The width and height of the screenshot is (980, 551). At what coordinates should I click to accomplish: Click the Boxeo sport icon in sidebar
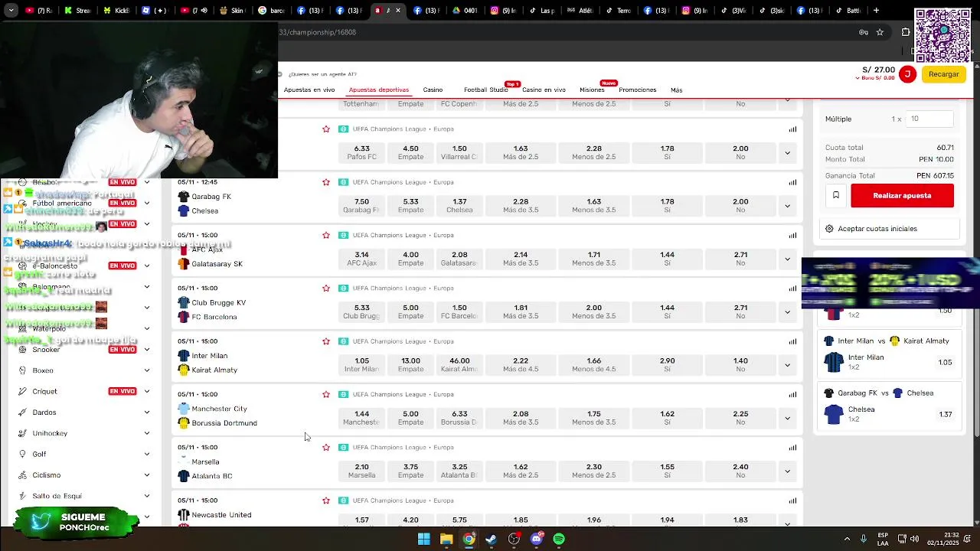[22, 370]
